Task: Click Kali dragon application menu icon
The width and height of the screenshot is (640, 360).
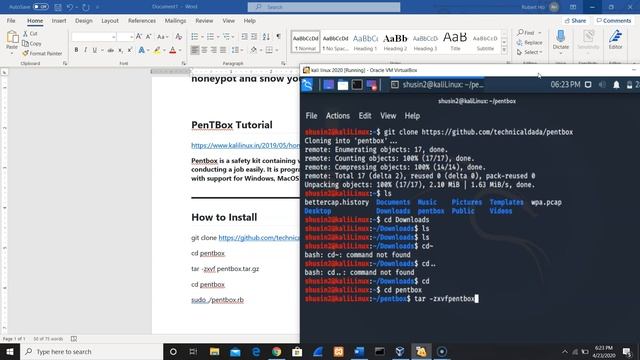Action: coord(307,85)
